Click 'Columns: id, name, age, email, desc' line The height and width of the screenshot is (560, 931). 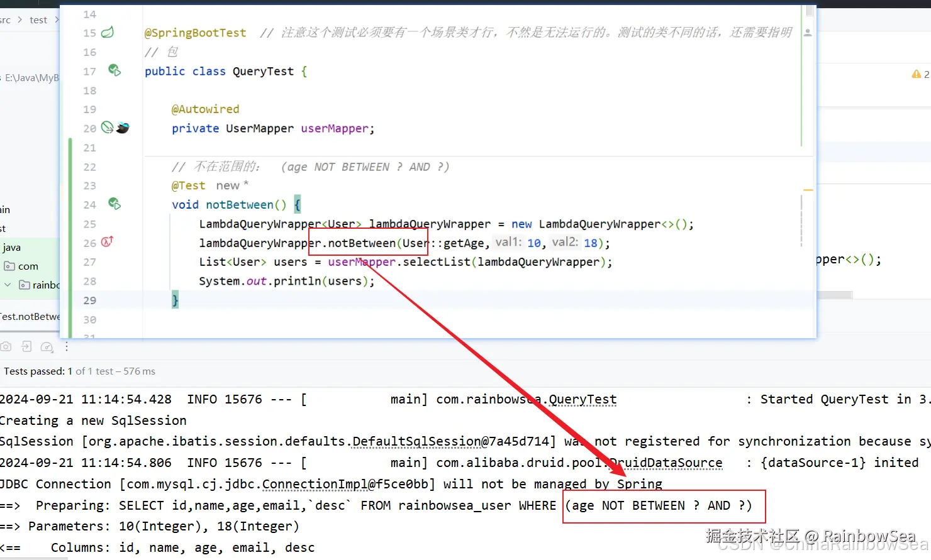pos(157,547)
